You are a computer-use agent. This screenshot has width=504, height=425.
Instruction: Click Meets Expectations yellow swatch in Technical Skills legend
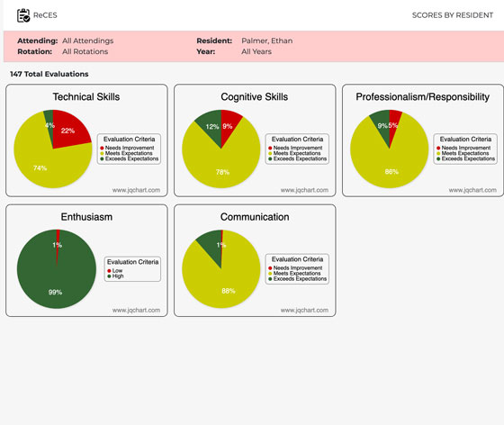tap(102, 153)
